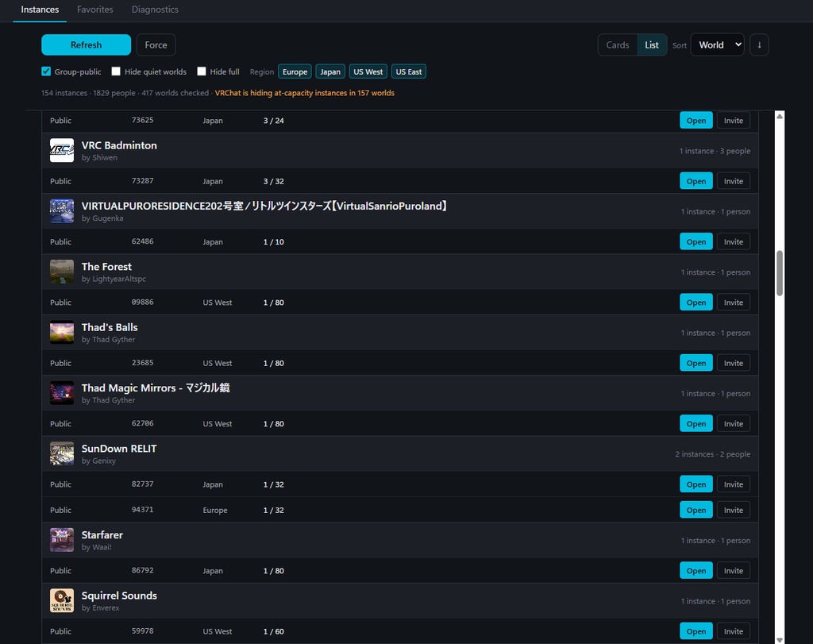813x644 pixels.
Task: Open instance 62486 with 1/10 players
Action: pos(696,241)
